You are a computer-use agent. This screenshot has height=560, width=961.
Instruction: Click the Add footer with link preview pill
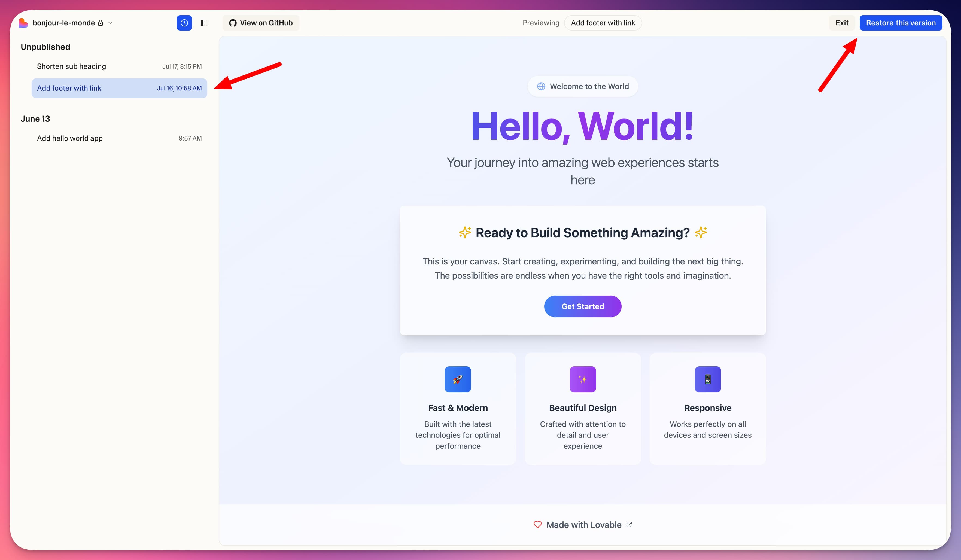pos(603,23)
